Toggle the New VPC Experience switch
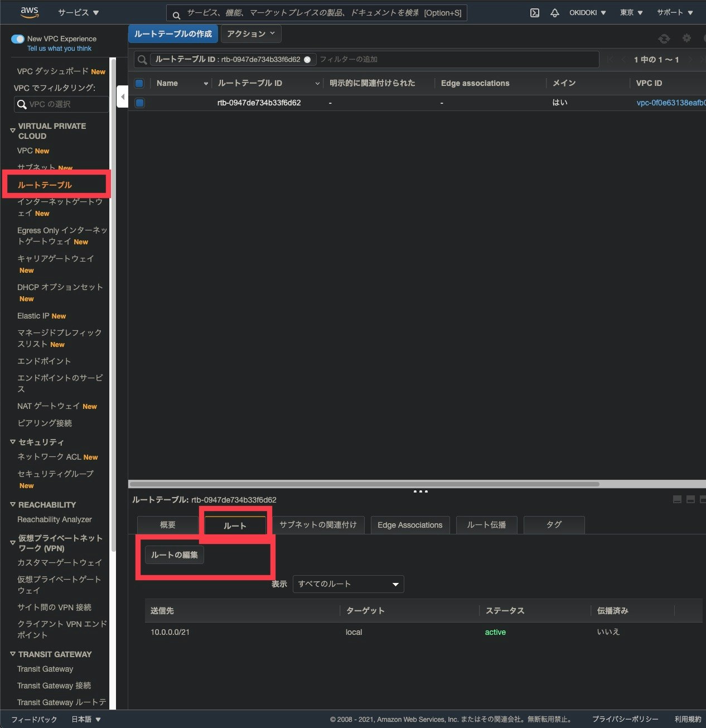 [18, 39]
